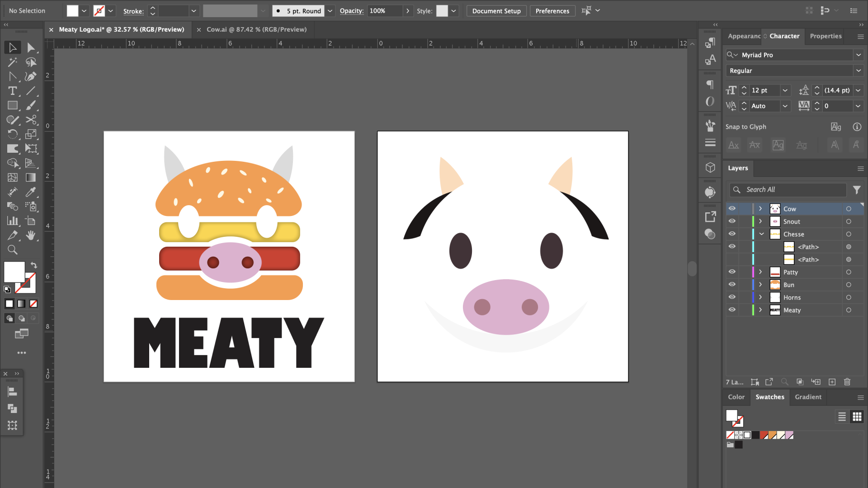
Task: Create new layer in Layers panel
Action: 832,382
